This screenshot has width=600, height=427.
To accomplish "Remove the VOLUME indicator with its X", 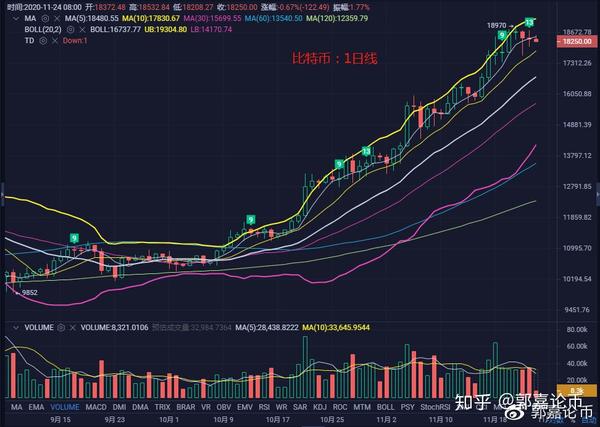I will [x=72, y=328].
